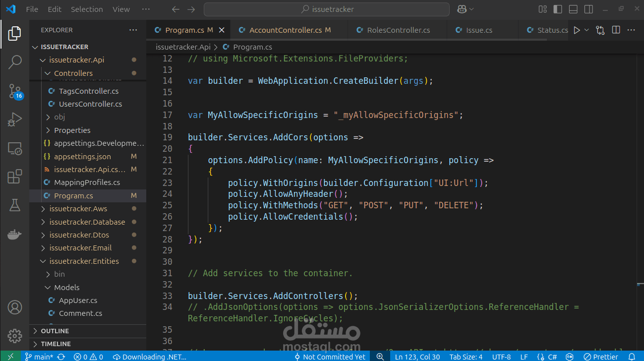
Task: Open the overflow menu ellipsis in the menu bar
Action: [146, 9]
